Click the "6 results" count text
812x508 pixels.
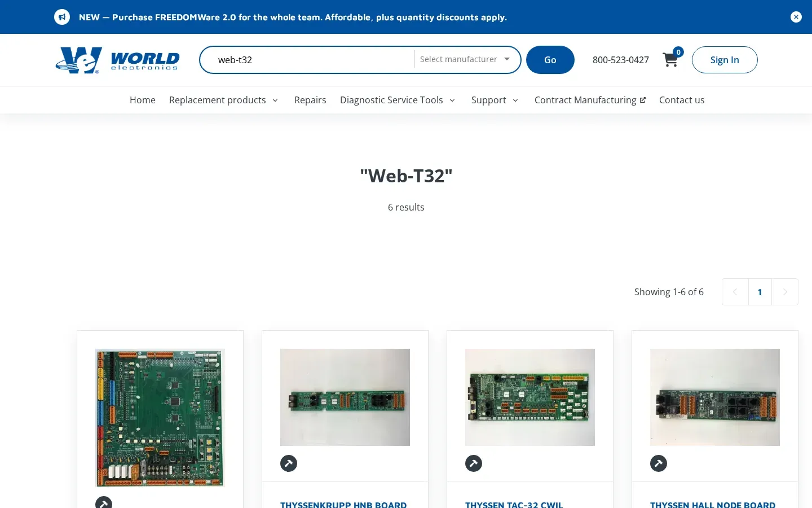pyautogui.click(x=406, y=207)
